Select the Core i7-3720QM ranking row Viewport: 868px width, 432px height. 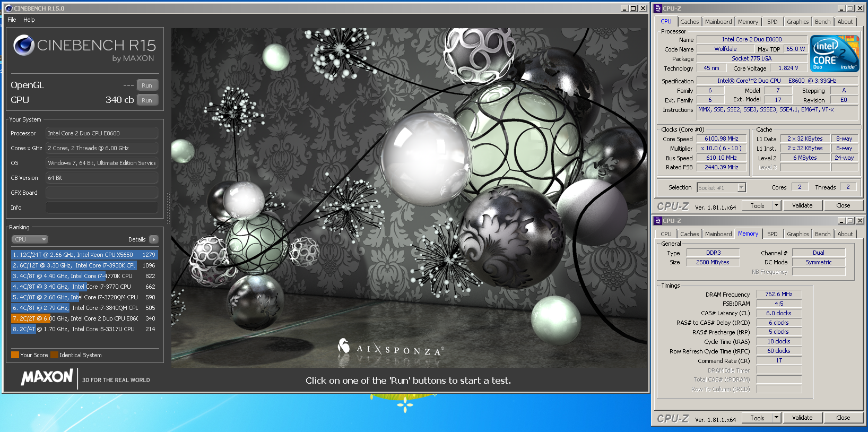click(84, 297)
